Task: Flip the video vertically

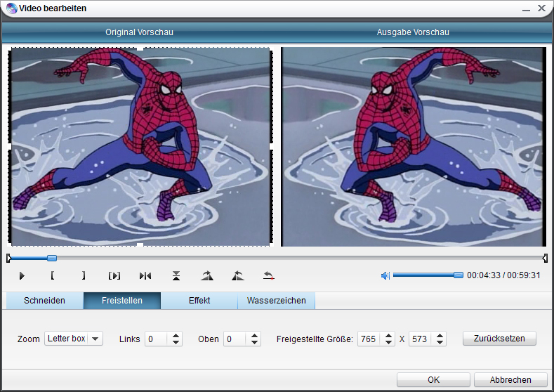Action: (x=176, y=276)
